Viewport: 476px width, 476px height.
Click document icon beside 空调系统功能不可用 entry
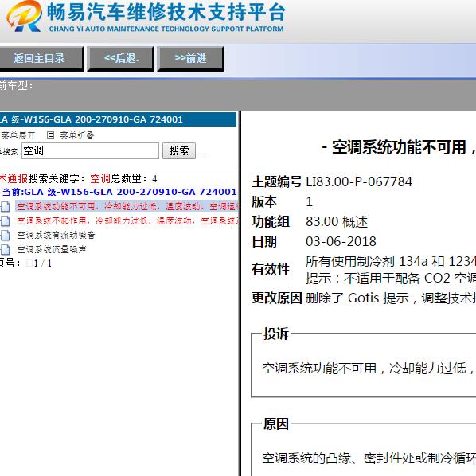point(5,207)
